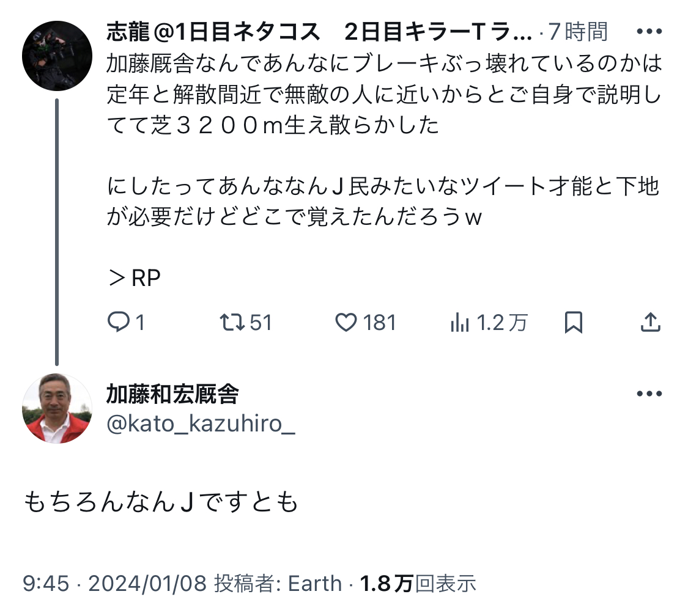Viewport: 688px width, 616px height.
Task: Click the 51 repost count
Action: (x=260, y=322)
